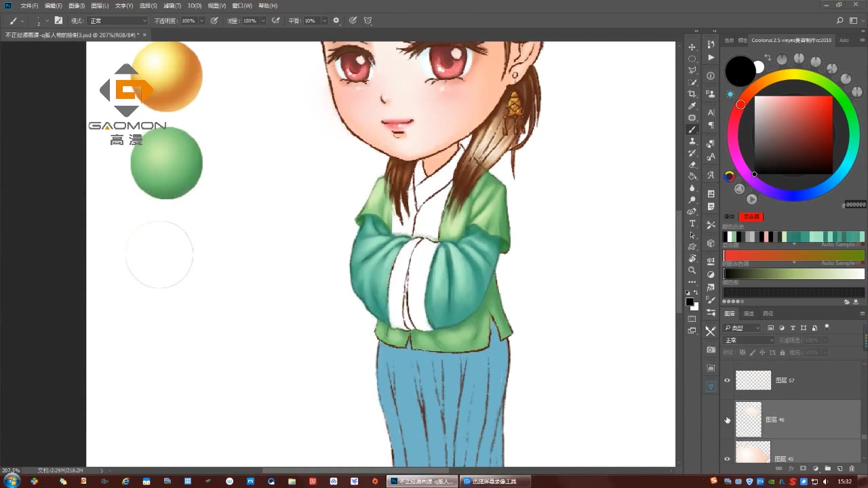Screen dimensions: 868x488
Task: Click the add layer mask icon
Action: [803, 468]
